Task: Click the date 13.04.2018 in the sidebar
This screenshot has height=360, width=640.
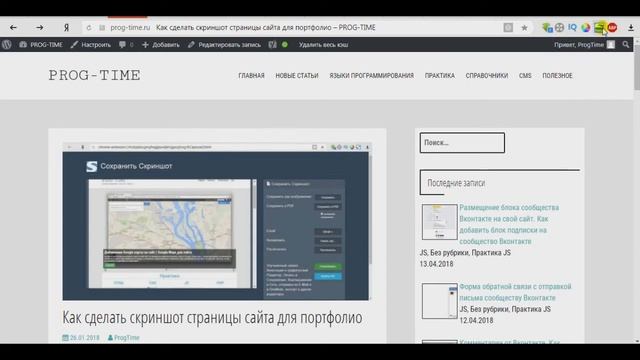Action: coord(436,264)
